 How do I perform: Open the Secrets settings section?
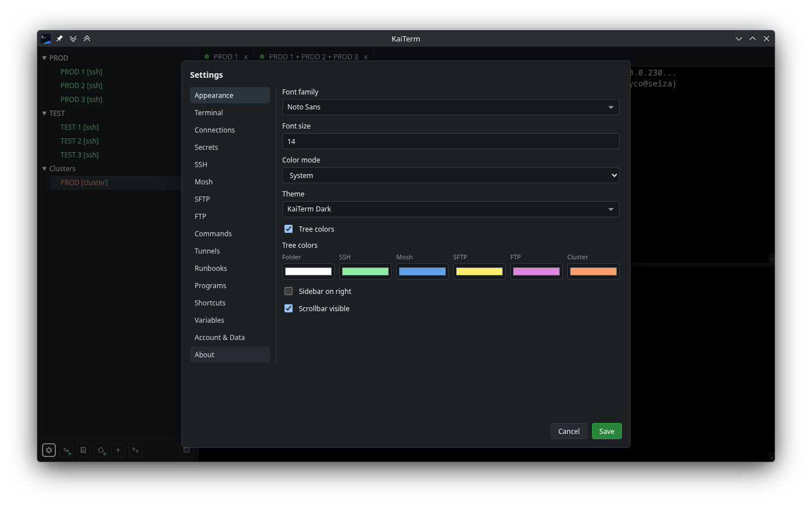coord(230,147)
